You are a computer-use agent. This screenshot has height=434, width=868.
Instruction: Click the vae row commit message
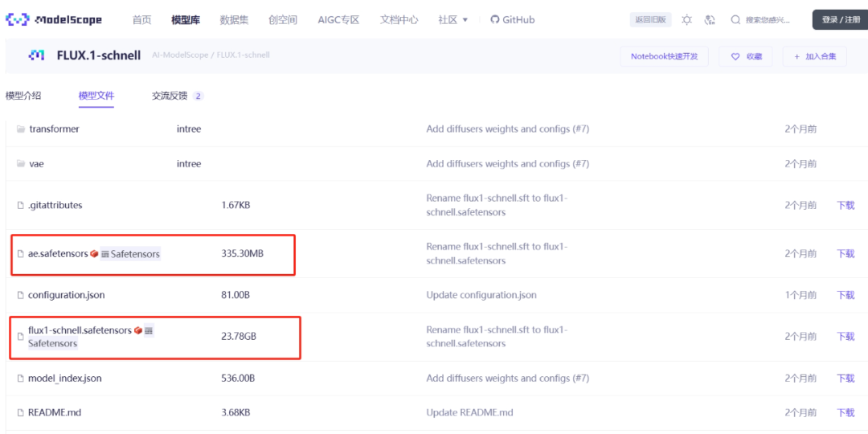508,164
